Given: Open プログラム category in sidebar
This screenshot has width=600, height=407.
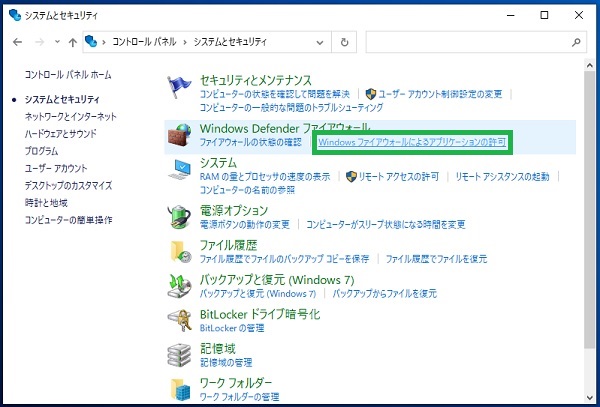Looking at the screenshot, I should coord(41,151).
